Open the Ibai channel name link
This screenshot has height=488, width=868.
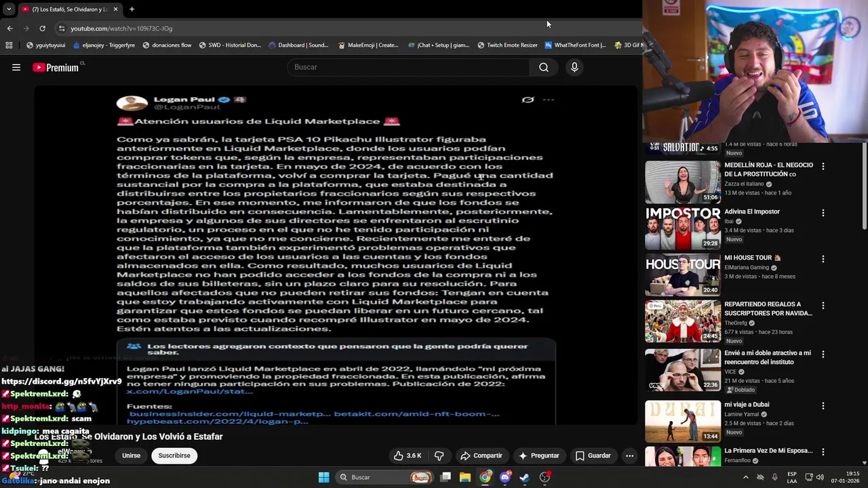(729, 222)
